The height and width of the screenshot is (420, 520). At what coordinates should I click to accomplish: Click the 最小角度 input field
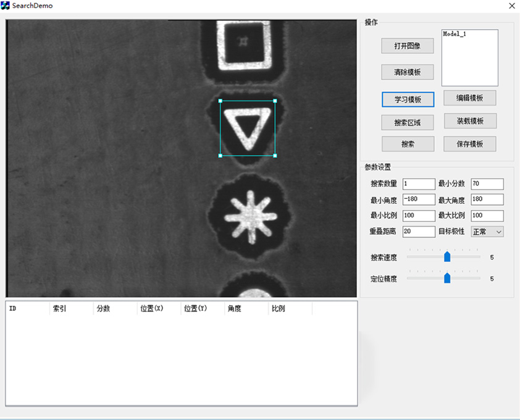(x=419, y=199)
